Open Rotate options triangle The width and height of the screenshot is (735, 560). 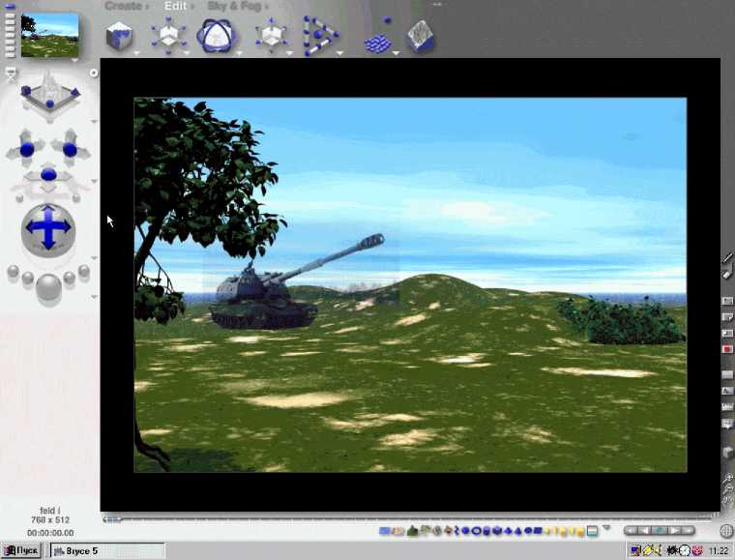tap(239, 53)
